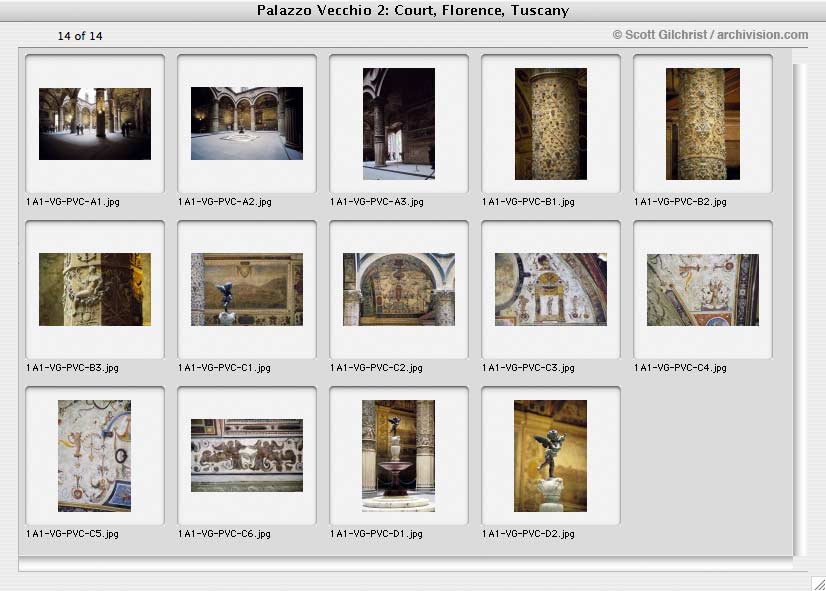The image size is (826, 591).
Task: Click the file name 1A1-VG-PVC-B2.jpg
Action: point(680,202)
